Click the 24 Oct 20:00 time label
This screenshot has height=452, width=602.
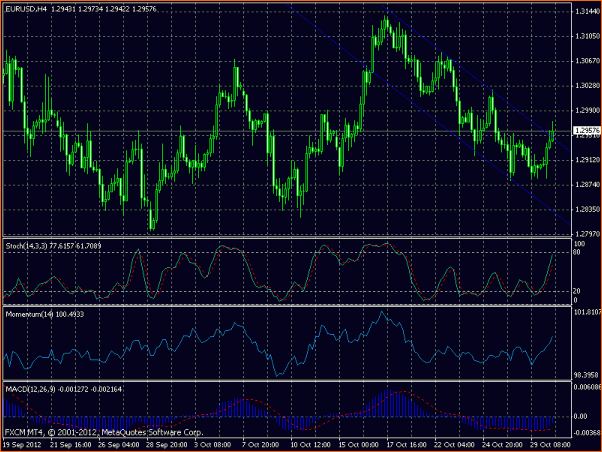[503, 445]
